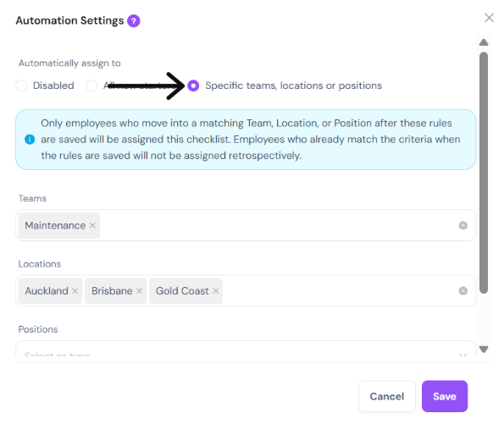Remove the Brisbane location tag
This screenshot has height=430, width=504.
[139, 291]
